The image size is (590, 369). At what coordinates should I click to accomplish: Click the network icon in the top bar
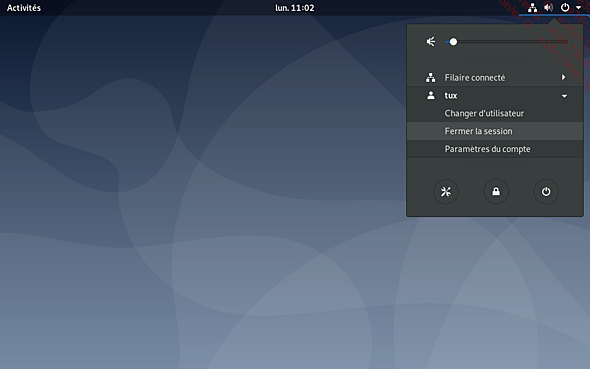point(532,8)
